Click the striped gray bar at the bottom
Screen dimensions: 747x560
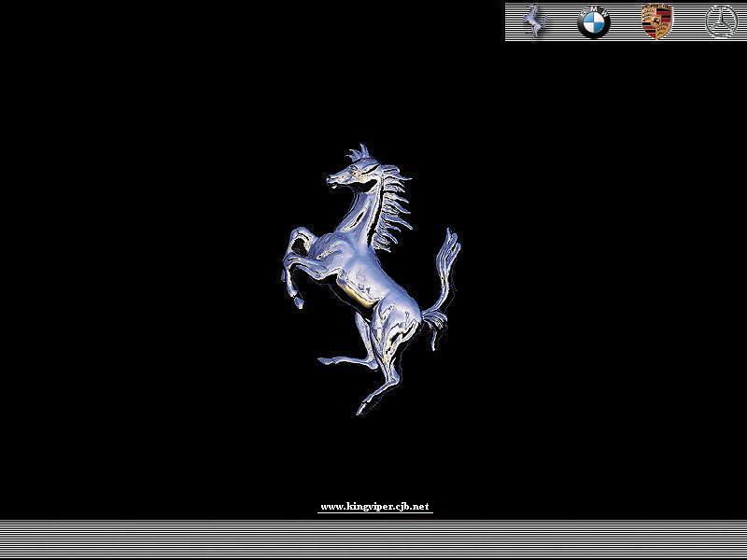click(373, 539)
